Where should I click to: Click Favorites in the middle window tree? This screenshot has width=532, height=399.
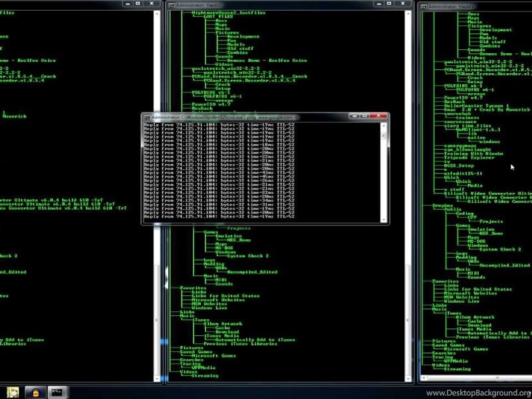(x=193, y=288)
